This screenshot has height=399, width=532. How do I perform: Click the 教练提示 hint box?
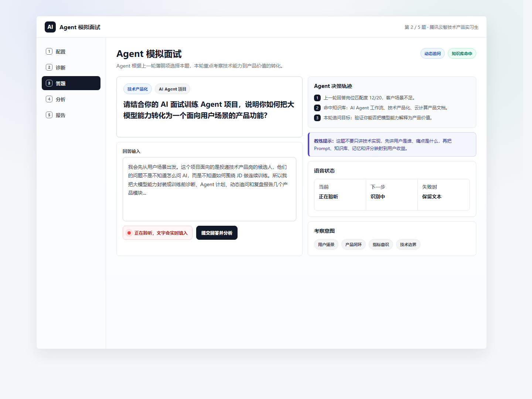tap(392, 144)
